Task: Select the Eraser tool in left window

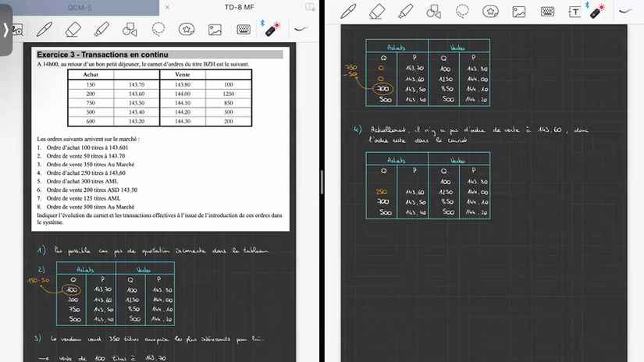Action: pyautogui.click(x=73, y=29)
